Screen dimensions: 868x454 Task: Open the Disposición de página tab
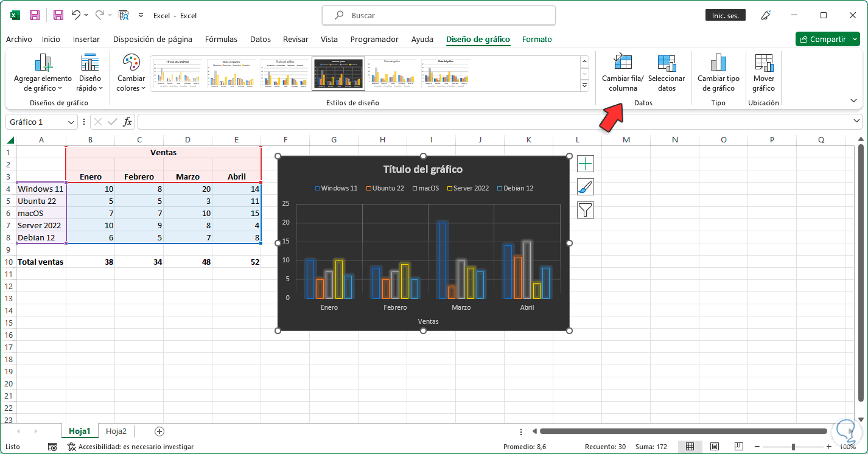tap(153, 39)
